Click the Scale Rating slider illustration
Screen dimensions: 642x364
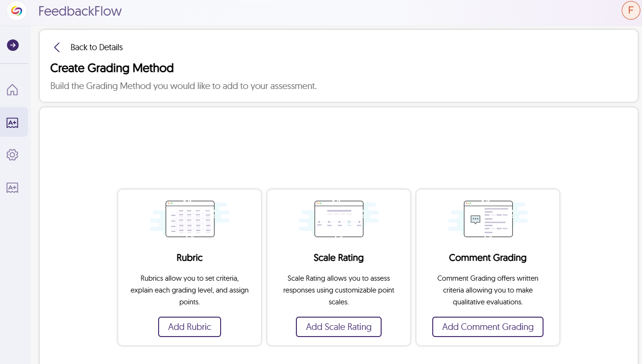coord(339,219)
